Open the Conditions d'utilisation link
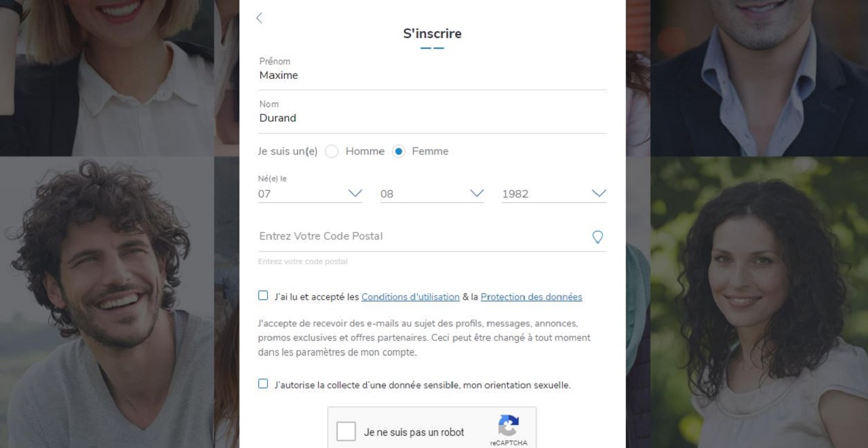Image resolution: width=868 pixels, height=448 pixels. coord(410,297)
